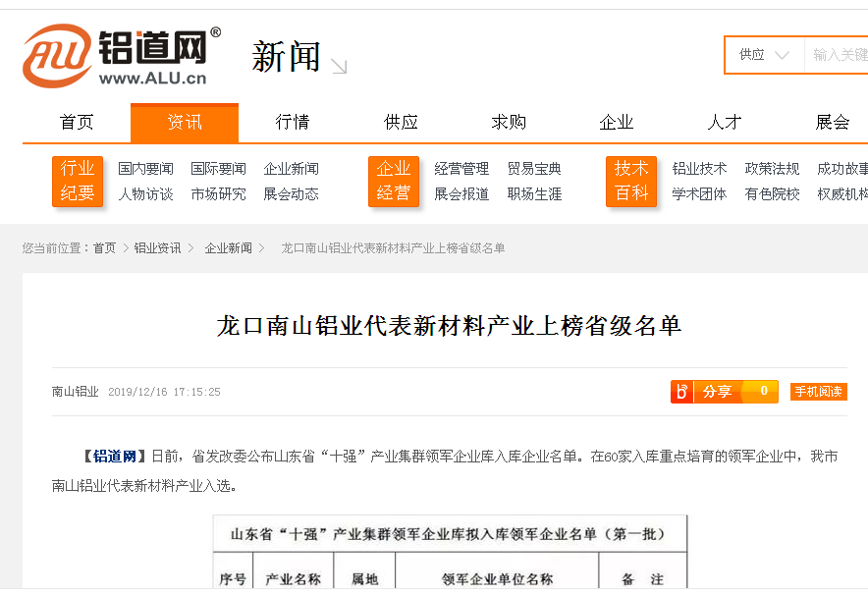The width and height of the screenshot is (868, 594).
Task: Switch to the 行情 navigation tab
Action: (293, 123)
